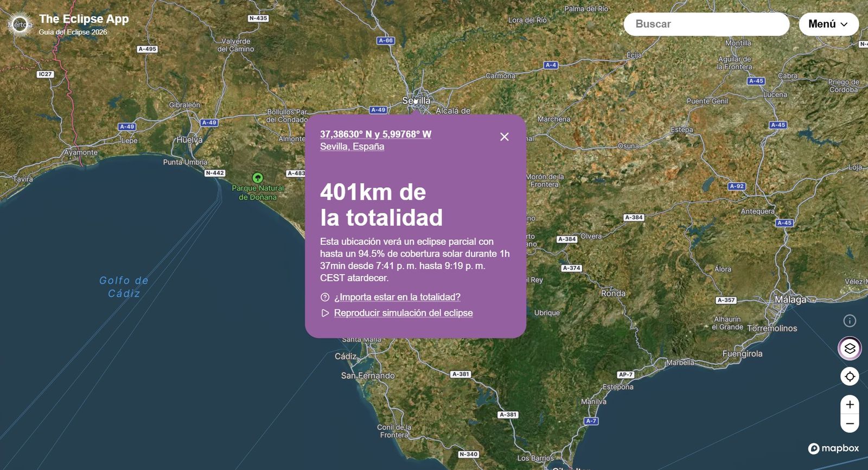
Task: Click the Estepa town label
Action: pyautogui.click(x=682, y=130)
